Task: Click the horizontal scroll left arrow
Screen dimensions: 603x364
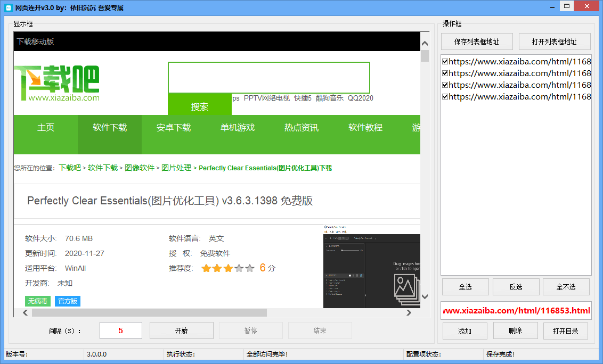Action: coord(26,312)
